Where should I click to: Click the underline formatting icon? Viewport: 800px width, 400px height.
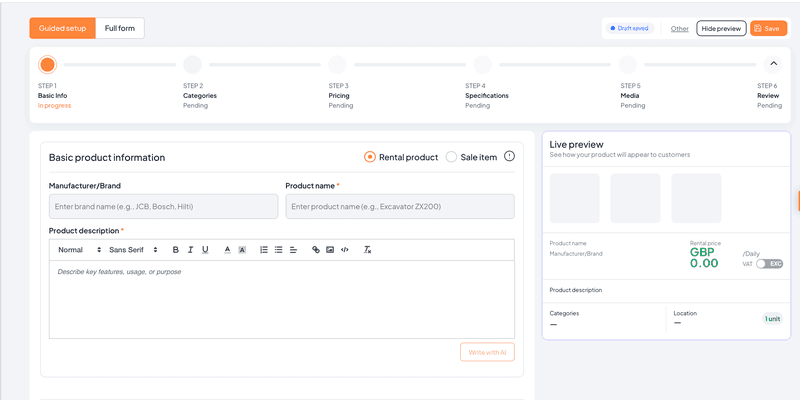click(205, 250)
